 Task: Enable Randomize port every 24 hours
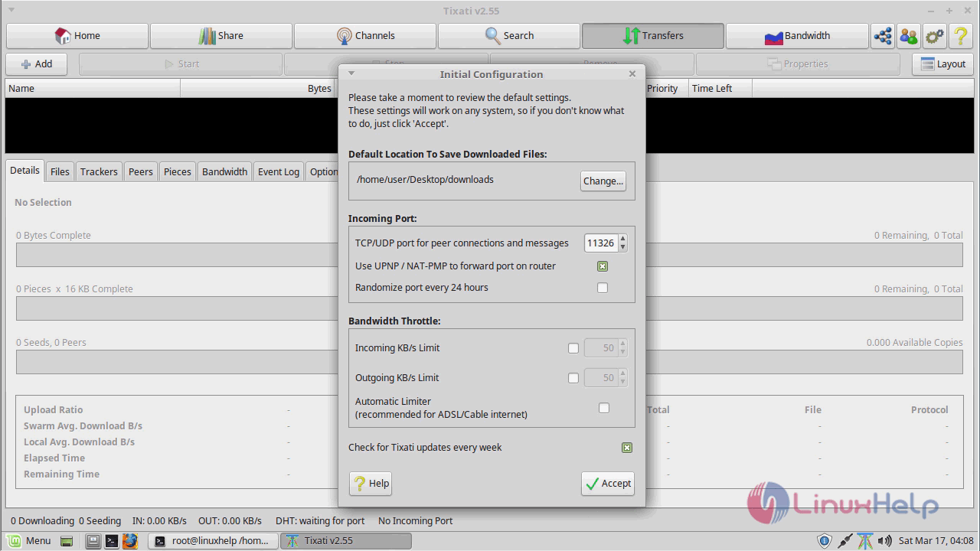click(603, 288)
